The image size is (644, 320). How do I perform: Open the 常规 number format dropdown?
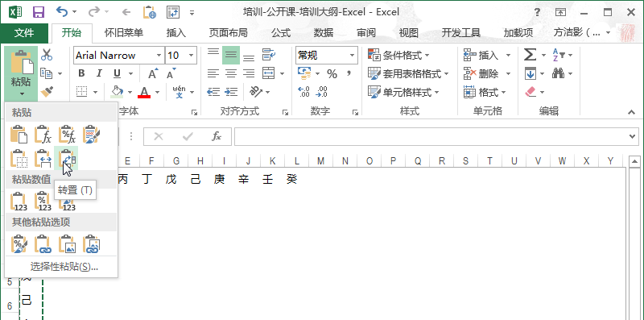[353, 55]
